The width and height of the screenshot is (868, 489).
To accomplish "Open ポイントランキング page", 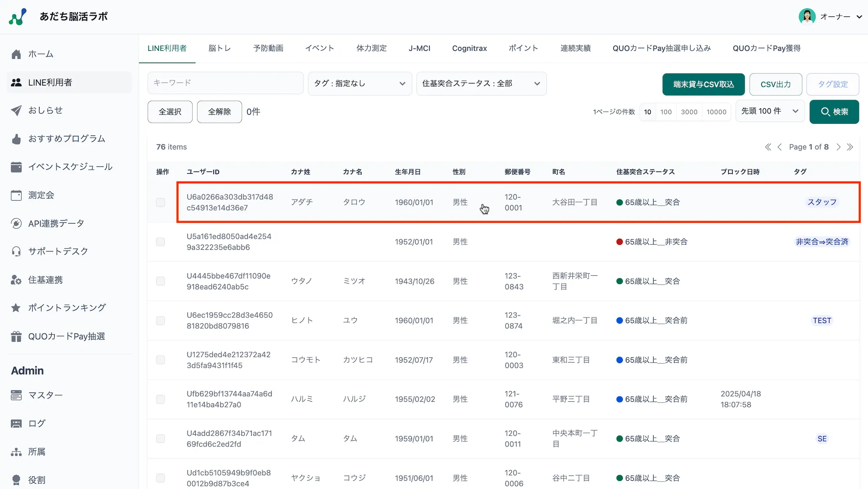I will tap(66, 307).
